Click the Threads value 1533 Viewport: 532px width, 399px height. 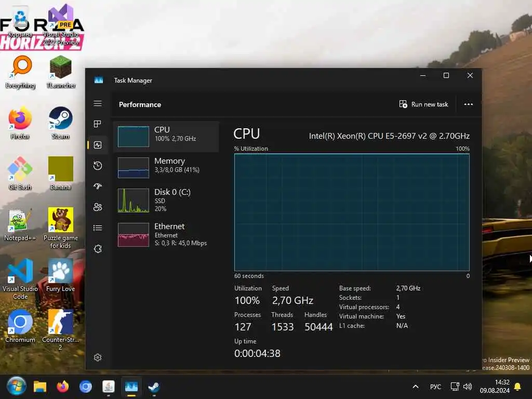point(282,327)
